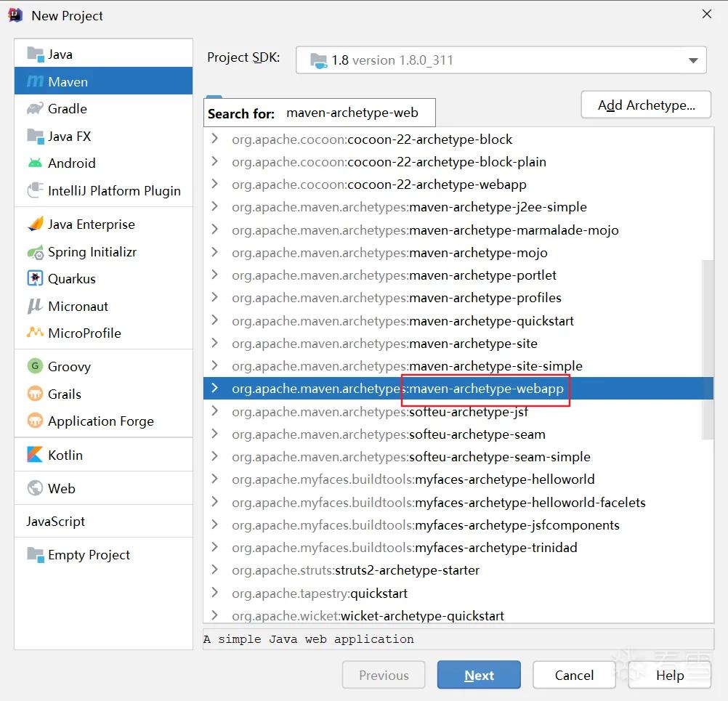Click the MicroProfile icon
The image size is (728, 701).
36,333
